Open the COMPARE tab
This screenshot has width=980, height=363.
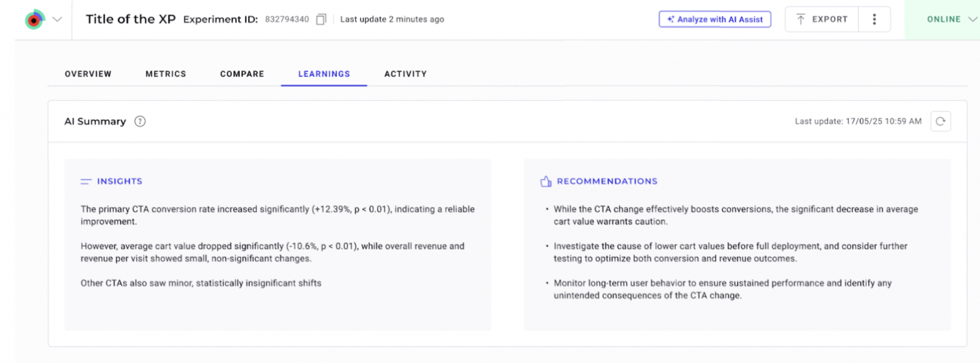pyautogui.click(x=242, y=74)
